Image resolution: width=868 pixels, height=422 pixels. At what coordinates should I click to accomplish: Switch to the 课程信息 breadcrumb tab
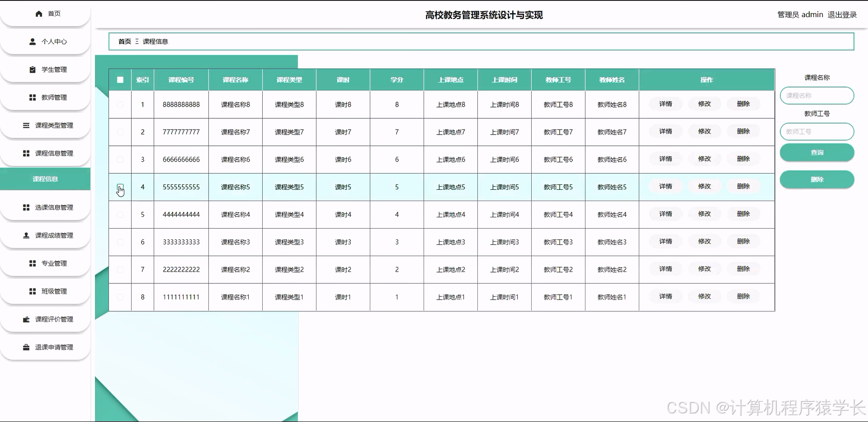click(155, 42)
